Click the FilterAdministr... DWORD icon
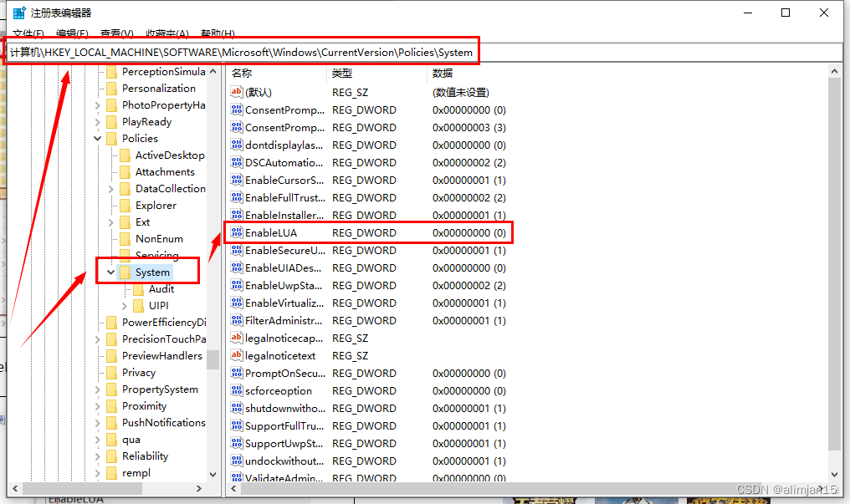Screen dimensions: 850x504 (x=237, y=320)
